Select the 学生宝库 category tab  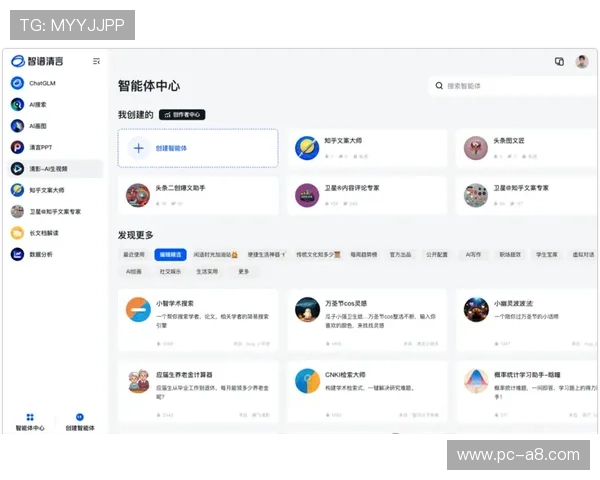[547, 255]
